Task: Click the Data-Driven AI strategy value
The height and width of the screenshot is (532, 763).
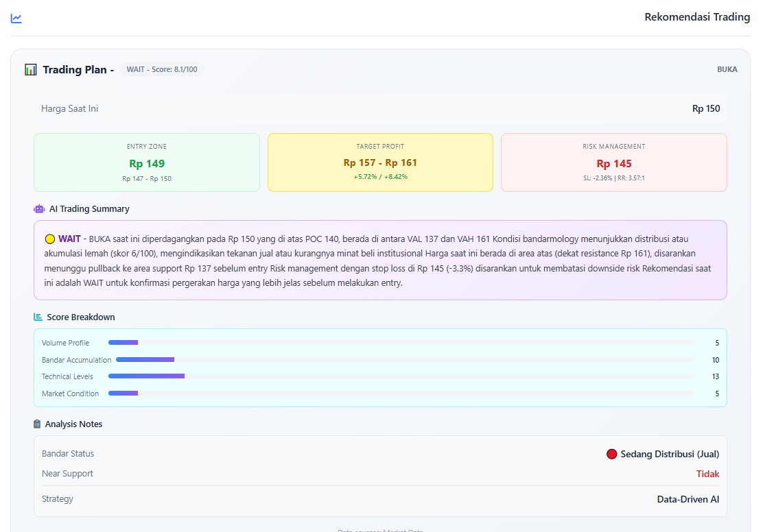Action: (x=688, y=499)
